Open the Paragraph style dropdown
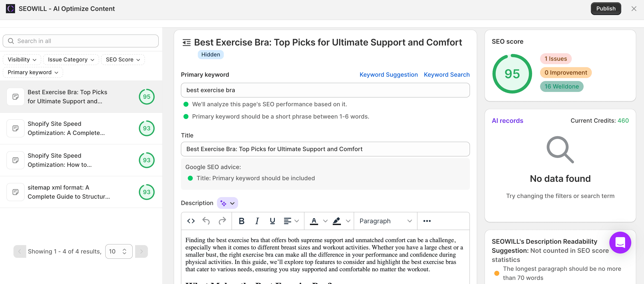644x284 pixels. (385, 221)
